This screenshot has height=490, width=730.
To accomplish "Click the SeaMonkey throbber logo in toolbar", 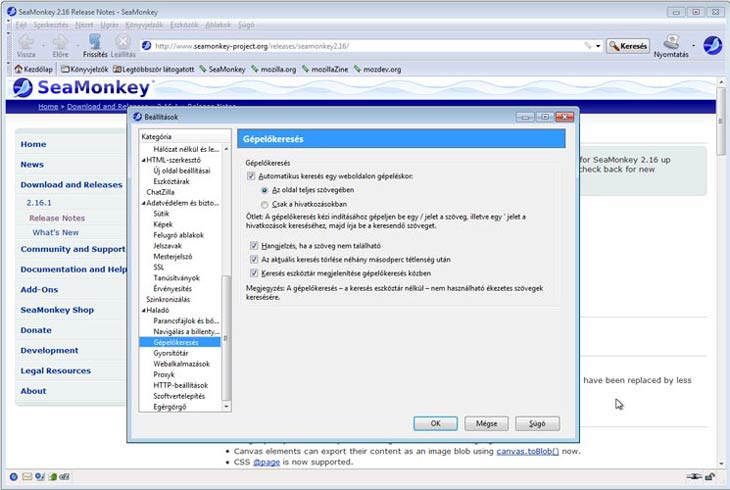I will pyautogui.click(x=712, y=46).
